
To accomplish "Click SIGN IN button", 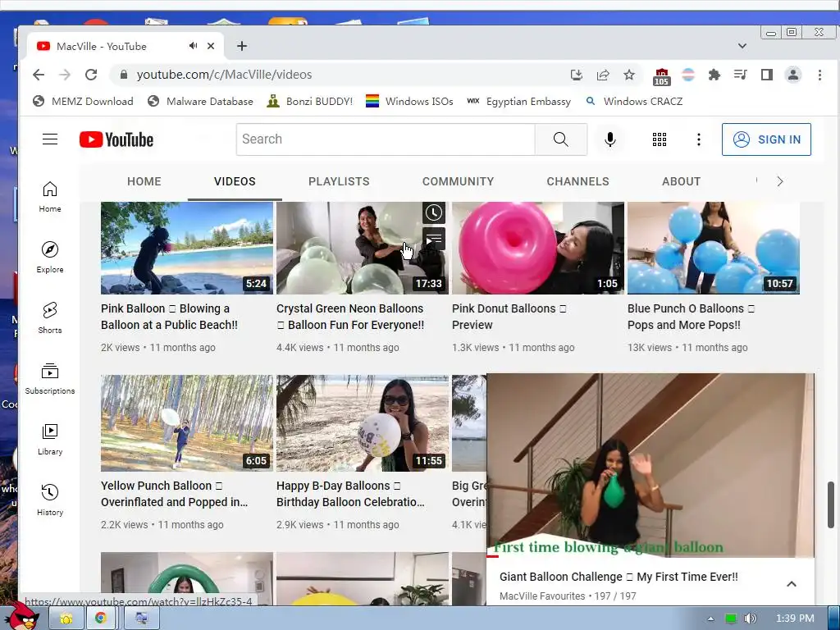I will [x=766, y=139].
